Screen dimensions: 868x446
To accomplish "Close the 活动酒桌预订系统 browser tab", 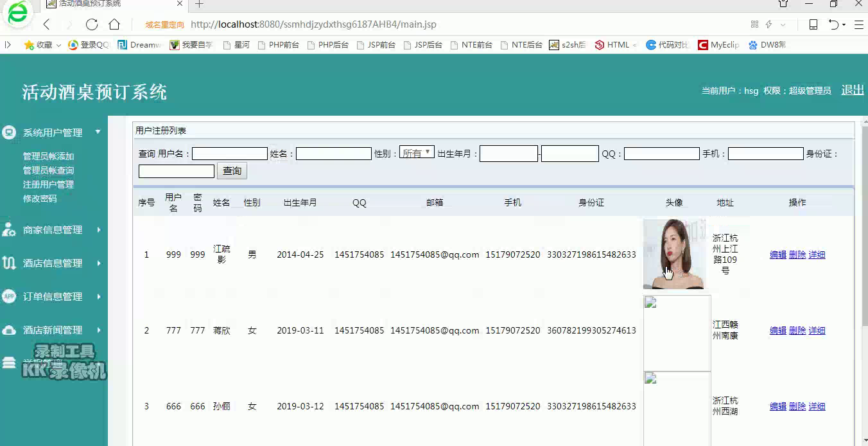I will pyautogui.click(x=180, y=3).
